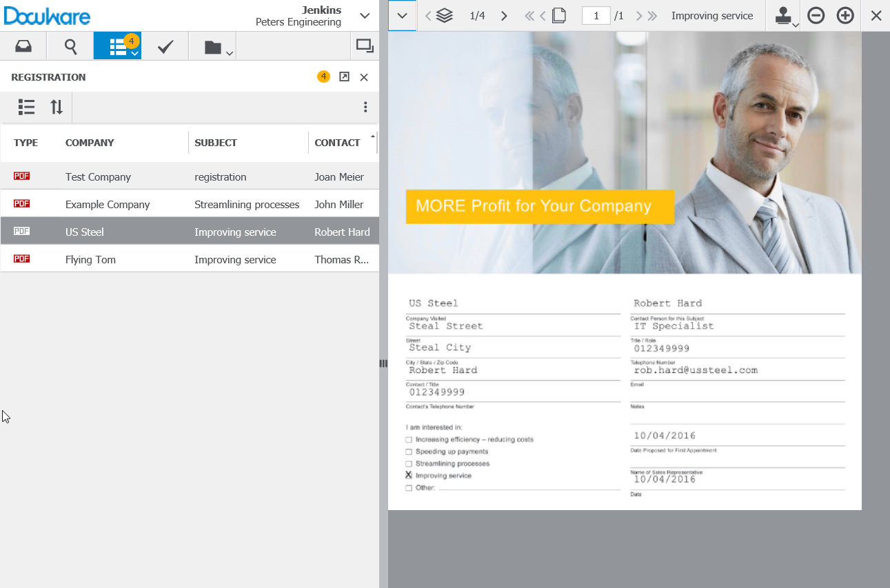
Task: Open the document trays view
Action: (x=24, y=45)
